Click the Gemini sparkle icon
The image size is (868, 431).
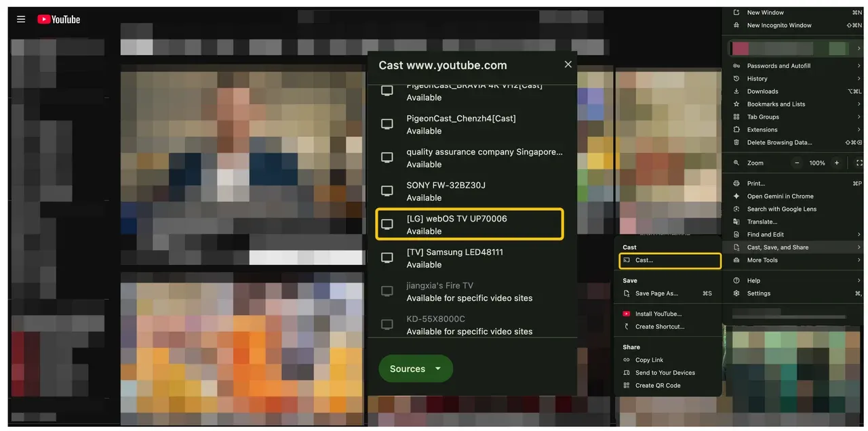(736, 196)
